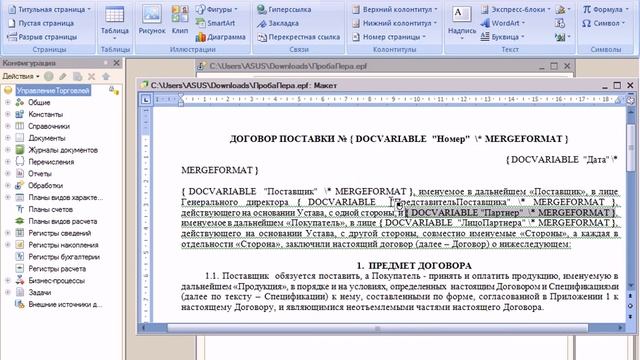Image resolution: width=640 pixels, height=360 pixels.
Task: Expand the Обработки tree node
Action: [7, 185]
